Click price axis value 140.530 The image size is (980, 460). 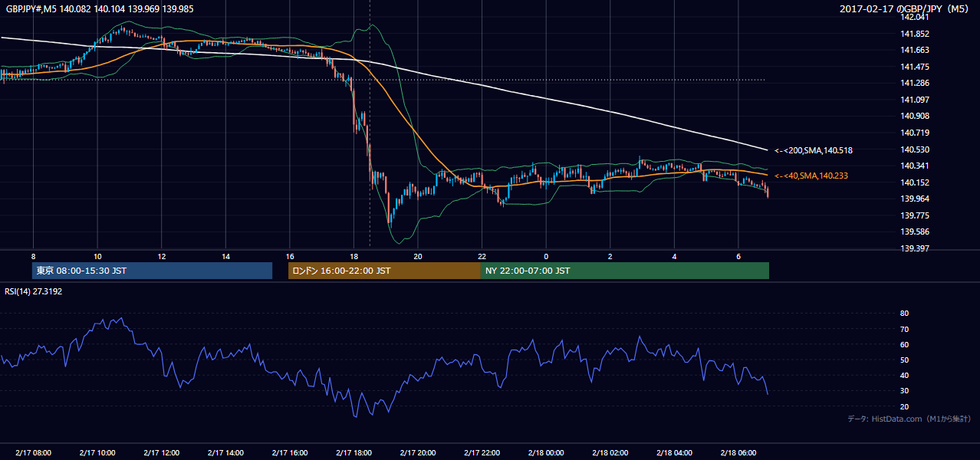[914, 149]
